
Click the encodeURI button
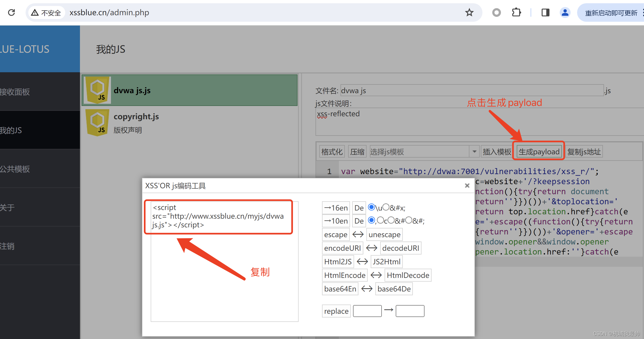tap(343, 248)
